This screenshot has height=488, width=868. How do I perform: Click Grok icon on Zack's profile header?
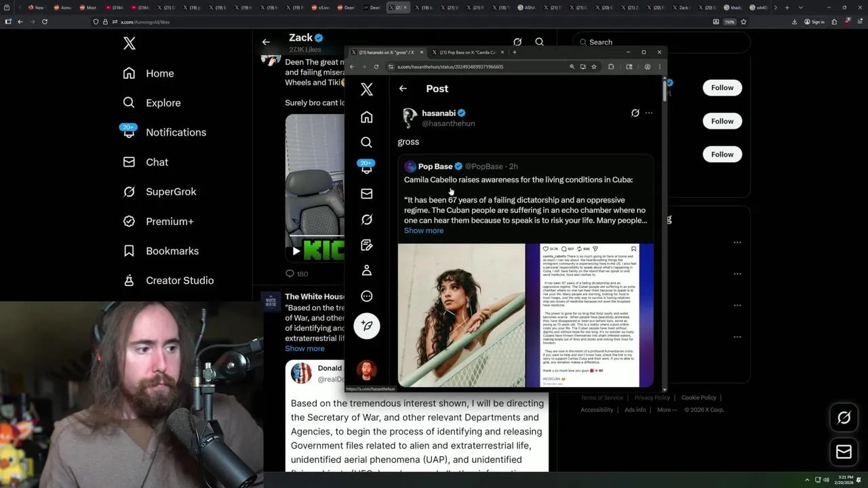pos(517,42)
